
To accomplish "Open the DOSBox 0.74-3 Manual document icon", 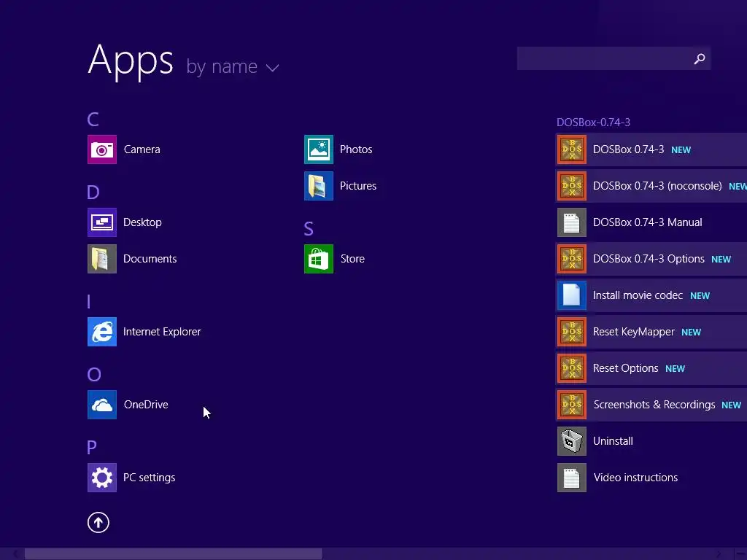I will point(572,222).
